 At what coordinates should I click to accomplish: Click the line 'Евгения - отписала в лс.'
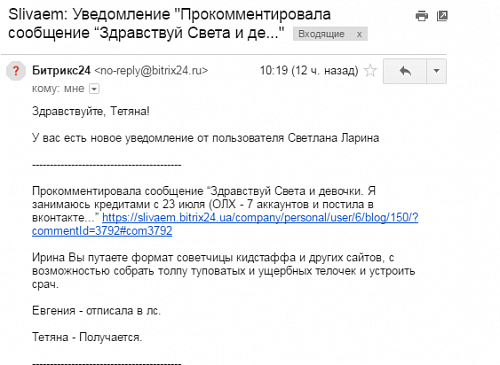click(96, 311)
